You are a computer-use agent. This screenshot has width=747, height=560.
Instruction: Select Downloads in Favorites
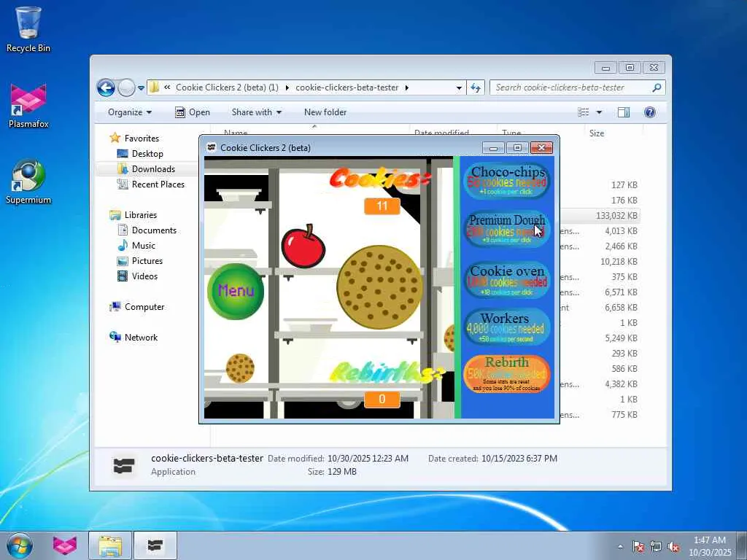click(153, 169)
